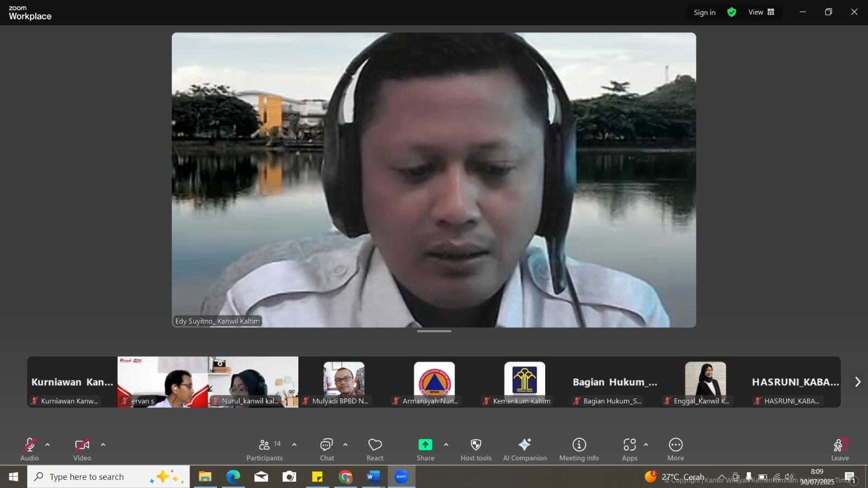Unmute microphone with Audio button

click(x=29, y=450)
